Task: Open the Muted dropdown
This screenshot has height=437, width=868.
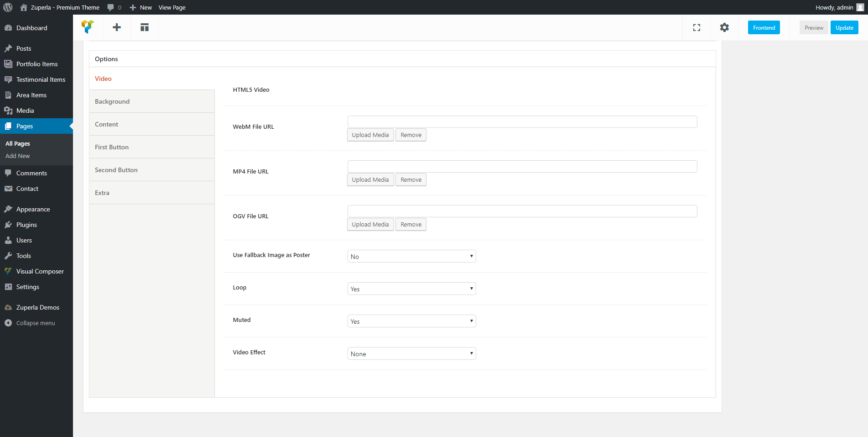Action: point(411,321)
